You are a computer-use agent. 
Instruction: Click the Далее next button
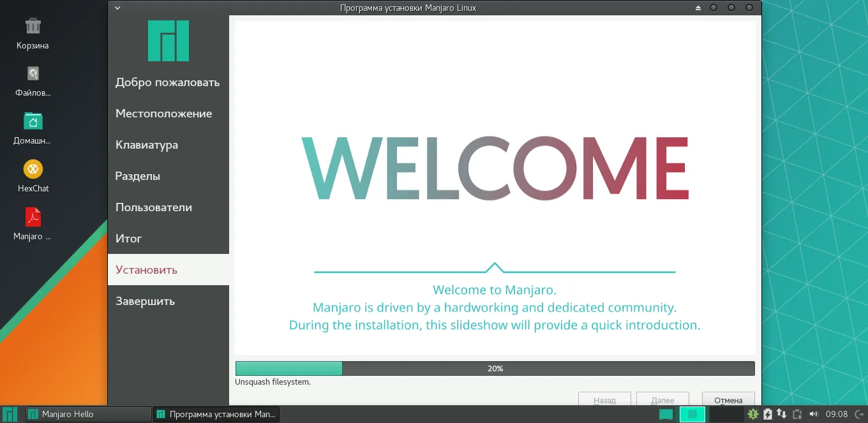coord(662,399)
